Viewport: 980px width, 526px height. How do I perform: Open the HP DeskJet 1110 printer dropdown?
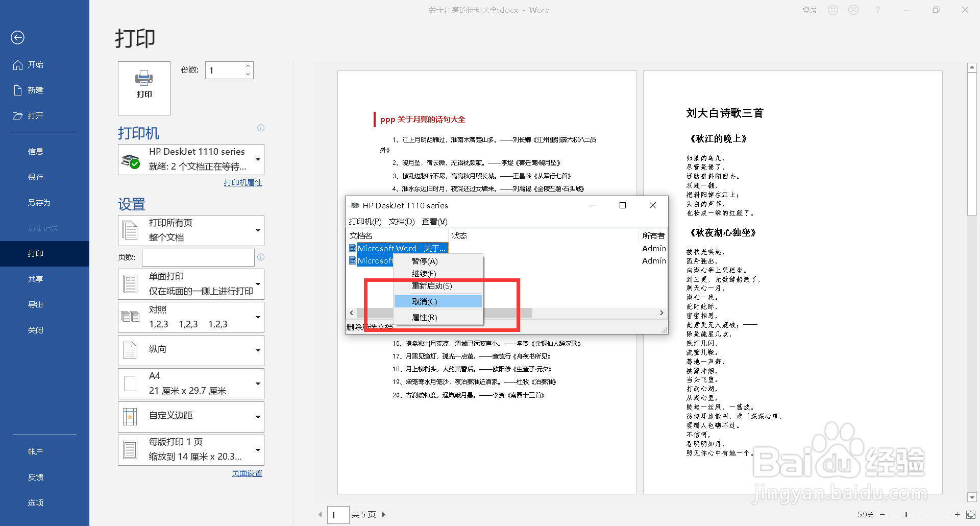[x=191, y=159]
